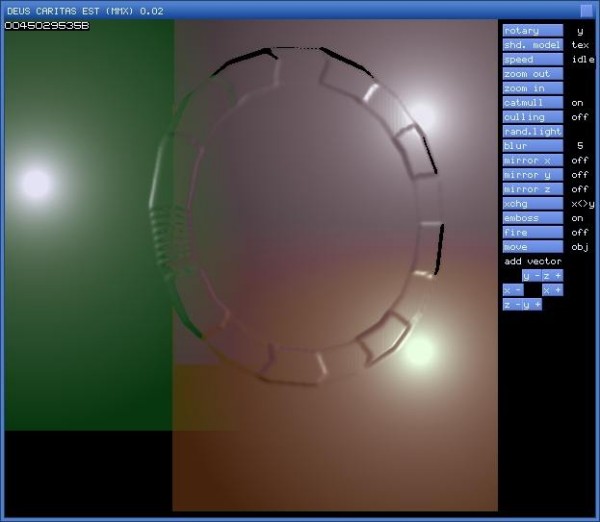Randomize lights with rand.light button
Image resolution: width=600 pixels, height=522 pixels.
532,131
